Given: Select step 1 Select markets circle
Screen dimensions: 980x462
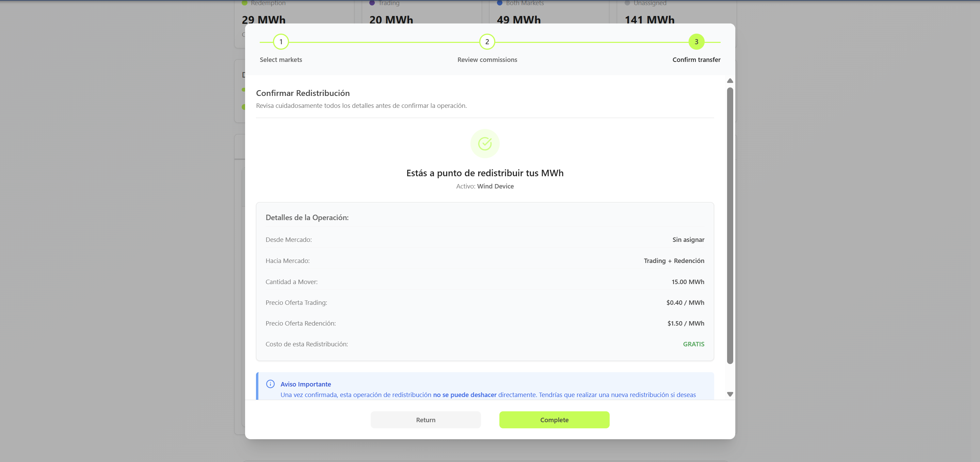Looking at the screenshot, I should point(281,42).
